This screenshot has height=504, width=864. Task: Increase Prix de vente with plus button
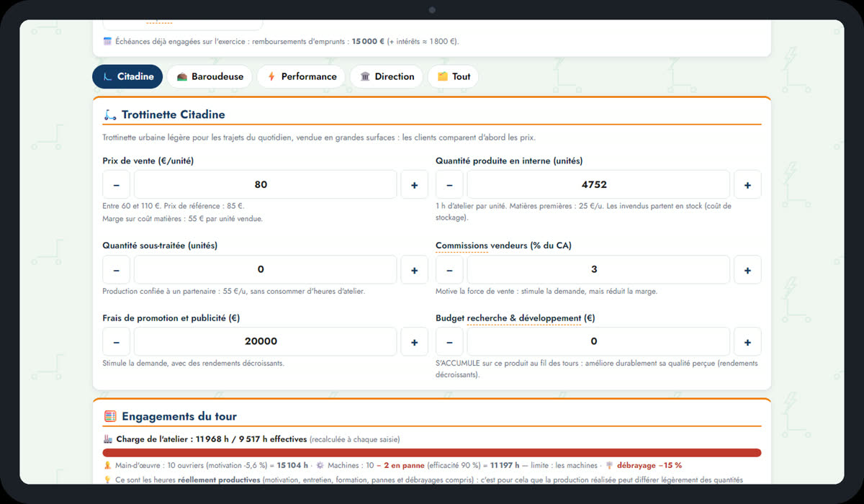(x=414, y=185)
